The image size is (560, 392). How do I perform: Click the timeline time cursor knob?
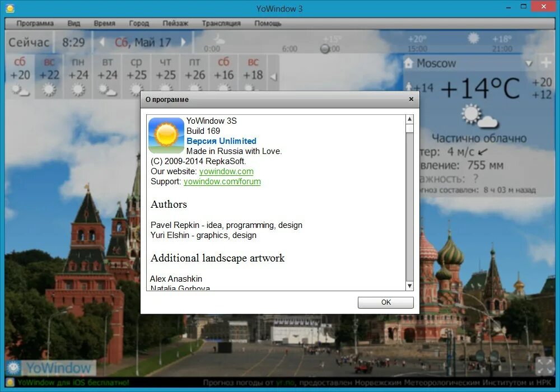point(325,49)
